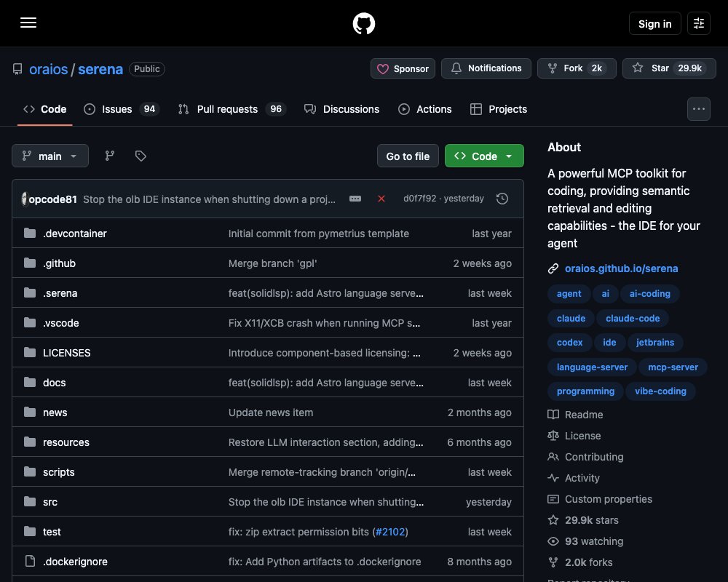View branches via the branch icon
The height and width of the screenshot is (582, 728).
(110, 156)
